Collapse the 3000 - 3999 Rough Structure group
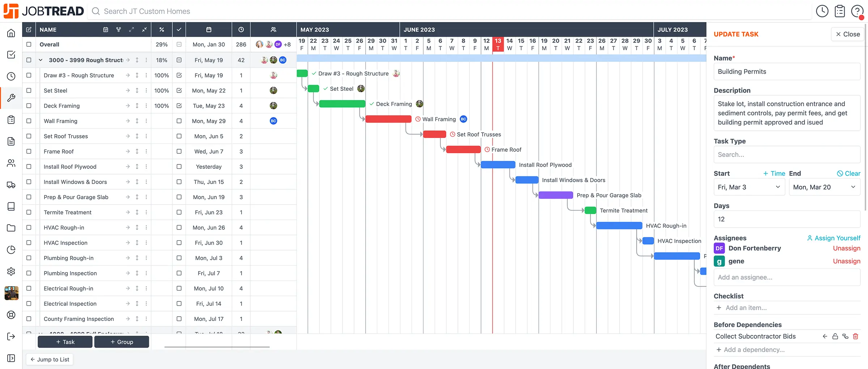Screen dimensions: 868x369 (41, 60)
